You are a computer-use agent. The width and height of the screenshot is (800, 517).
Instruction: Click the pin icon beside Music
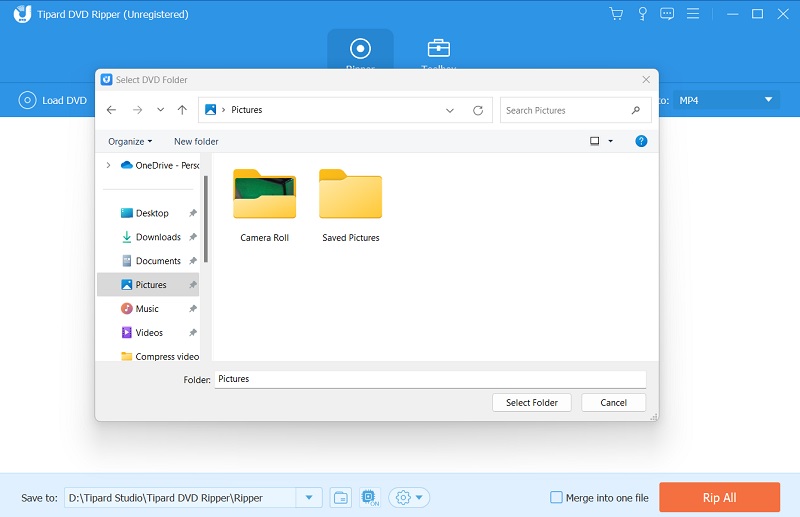coord(193,309)
